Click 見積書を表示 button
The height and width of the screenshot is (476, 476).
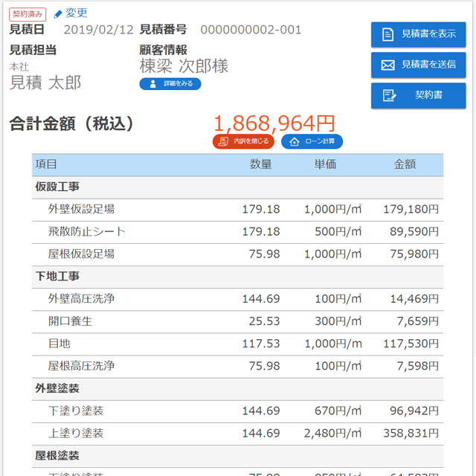[x=419, y=34]
